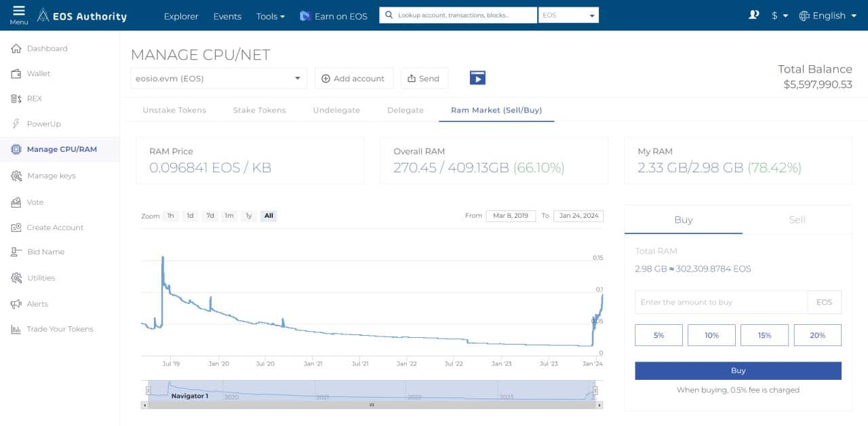
Task: Click the Dashboard home icon in sidebar
Action: click(x=16, y=49)
